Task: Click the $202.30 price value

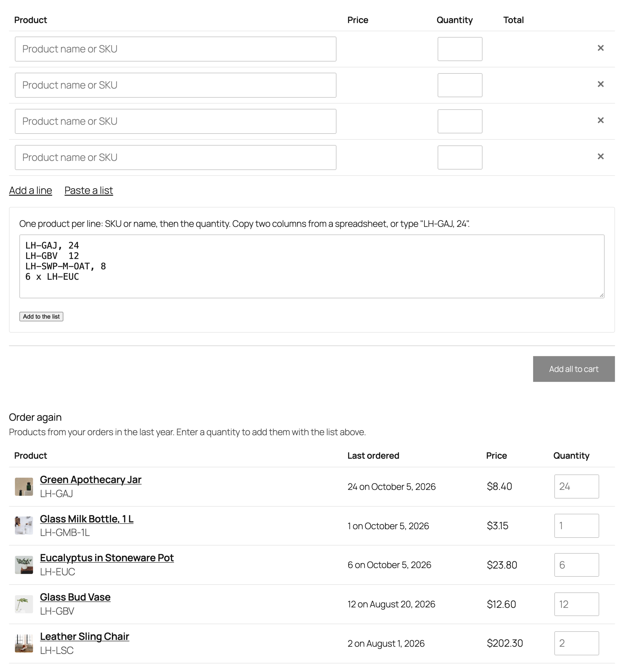Action: coord(505,643)
